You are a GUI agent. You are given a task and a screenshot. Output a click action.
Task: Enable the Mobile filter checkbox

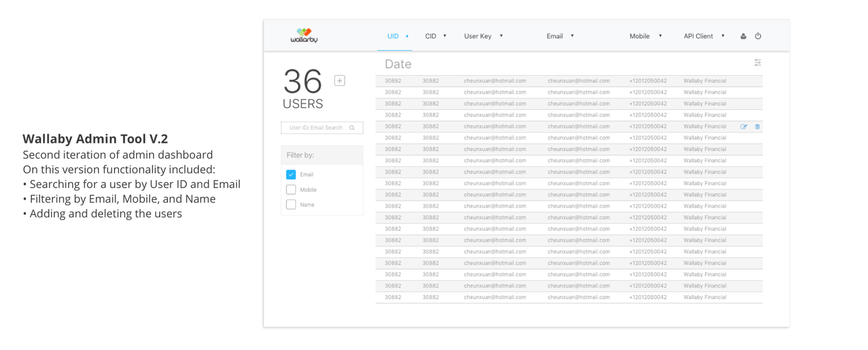point(291,189)
